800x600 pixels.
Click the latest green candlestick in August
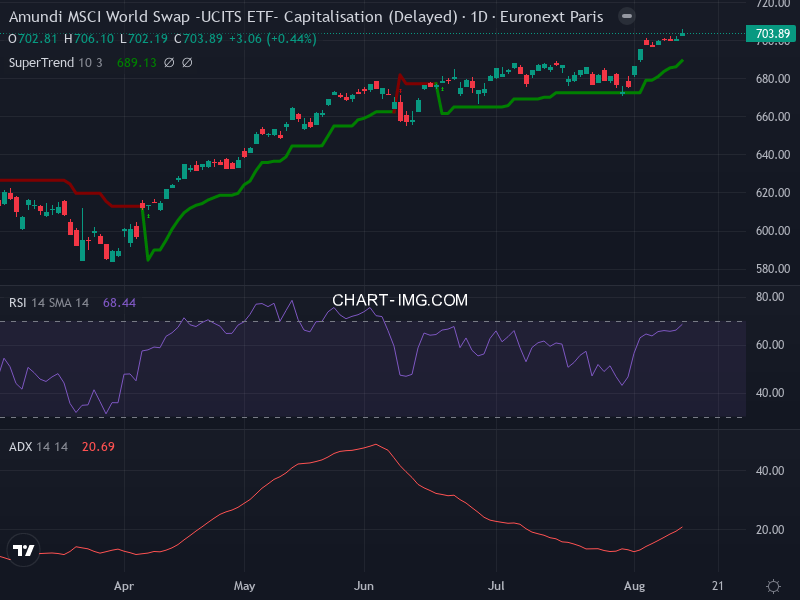click(x=682, y=33)
